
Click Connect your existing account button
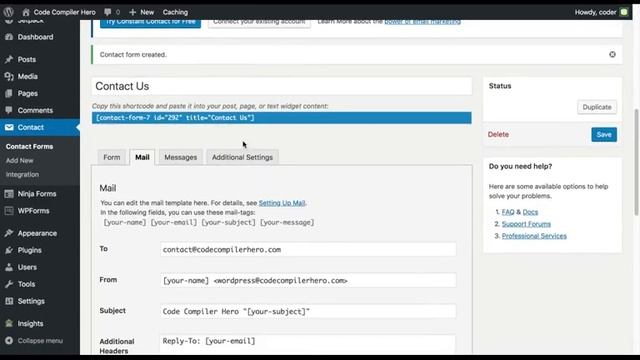tap(259, 23)
